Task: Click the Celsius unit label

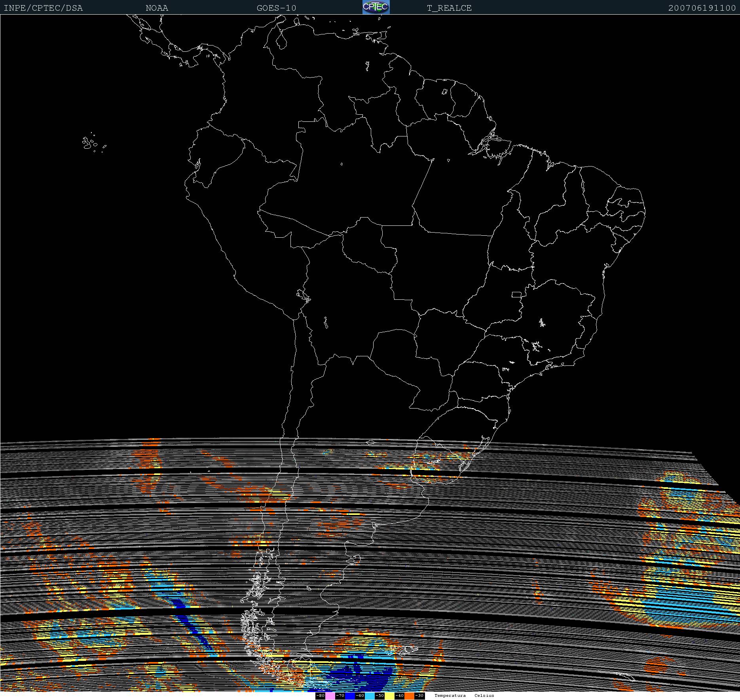Action: click(x=484, y=696)
